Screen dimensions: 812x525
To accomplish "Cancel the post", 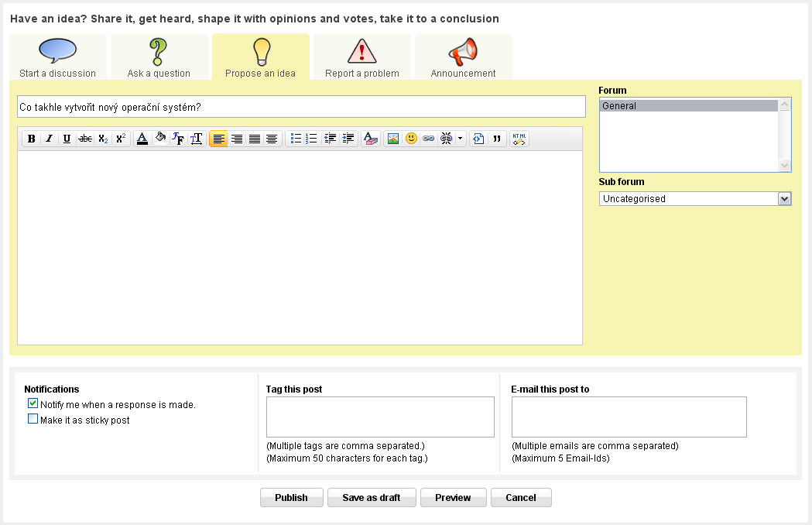I will [x=521, y=498].
